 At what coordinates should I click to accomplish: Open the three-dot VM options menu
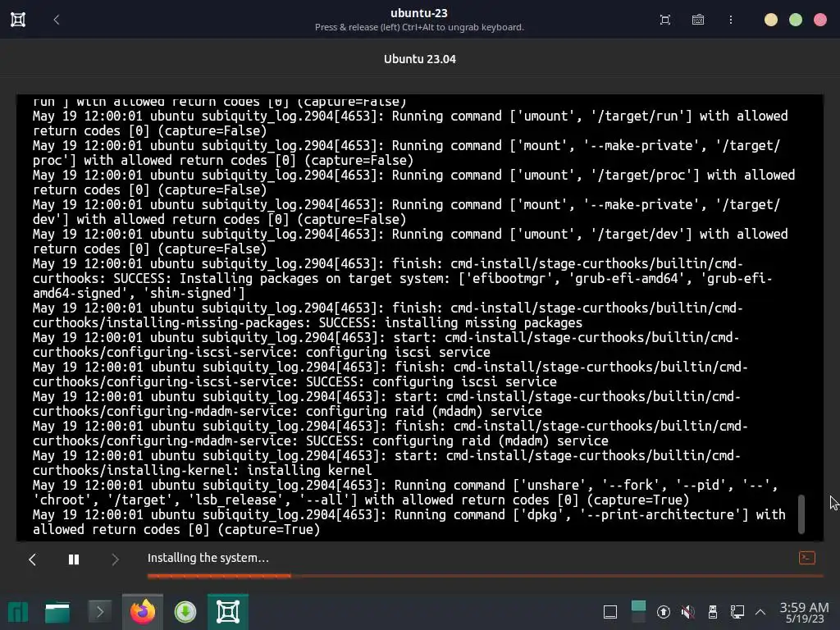731,20
